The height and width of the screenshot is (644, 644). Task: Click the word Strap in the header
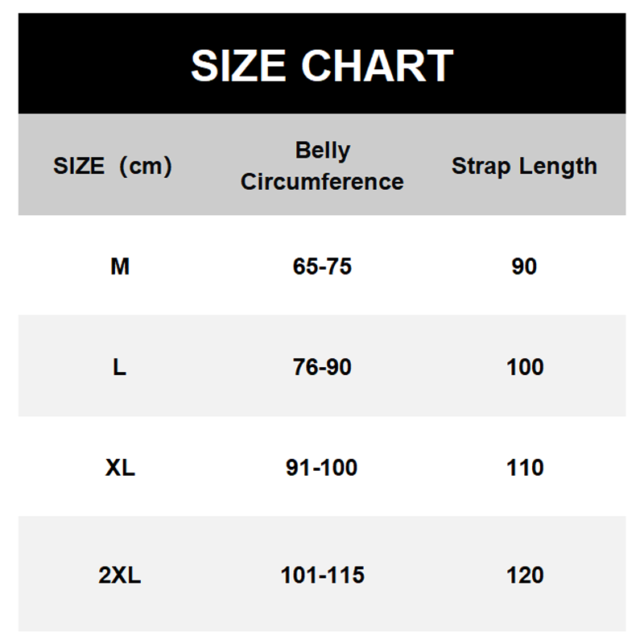(481, 167)
